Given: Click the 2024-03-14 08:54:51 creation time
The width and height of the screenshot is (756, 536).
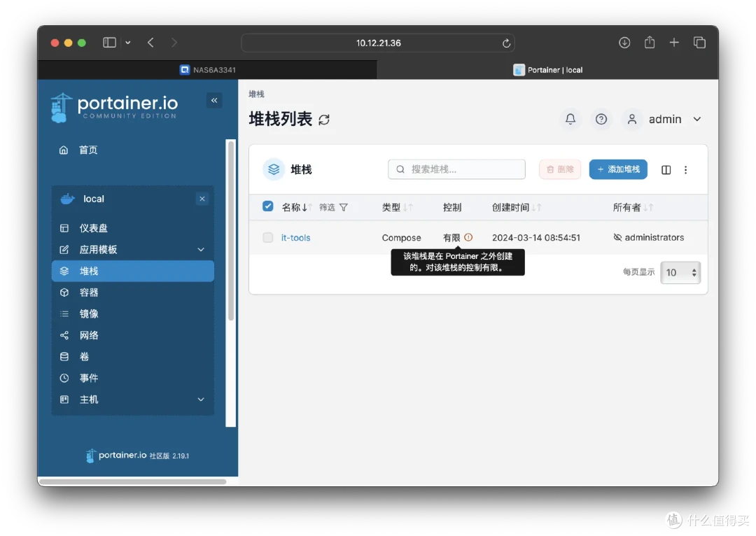Looking at the screenshot, I should 536,238.
